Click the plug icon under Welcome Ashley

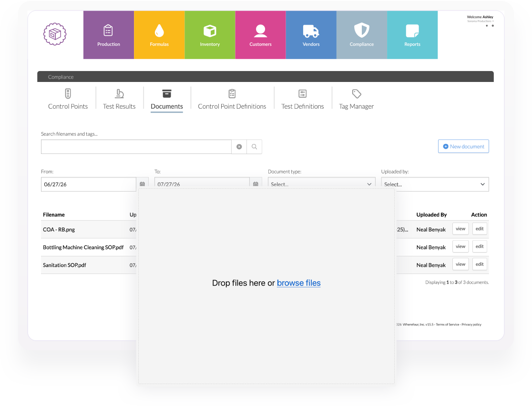pyautogui.click(x=487, y=26)
